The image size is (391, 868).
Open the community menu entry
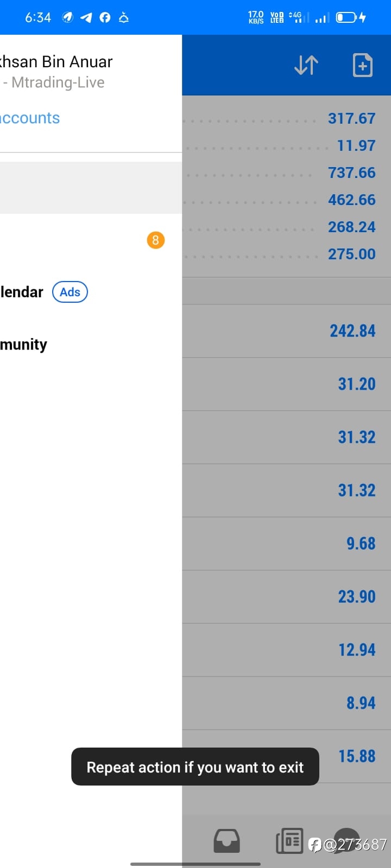tap(23, 344)
